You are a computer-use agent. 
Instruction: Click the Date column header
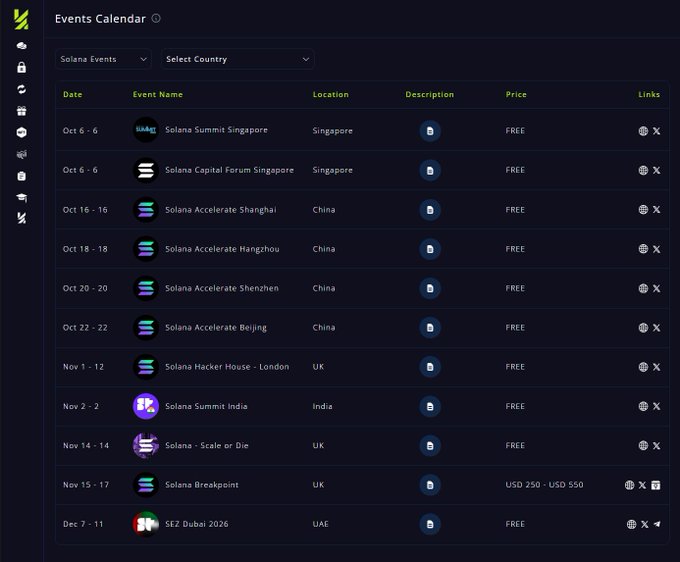tap(72, 94)
